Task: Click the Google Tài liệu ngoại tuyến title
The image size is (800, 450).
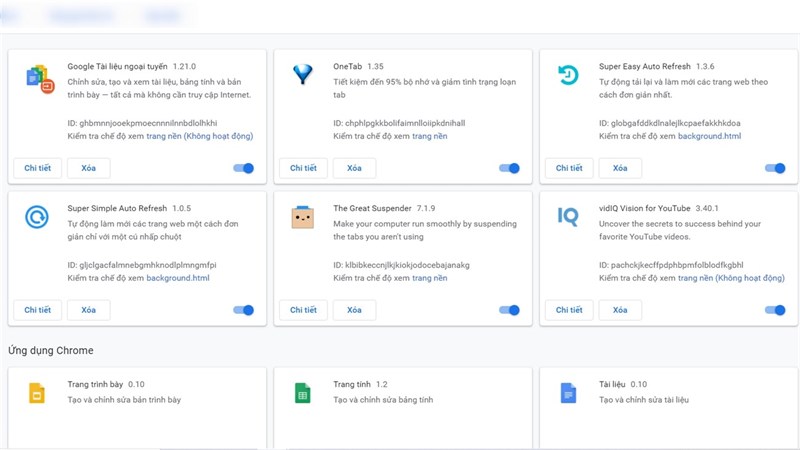Action: 117,66
